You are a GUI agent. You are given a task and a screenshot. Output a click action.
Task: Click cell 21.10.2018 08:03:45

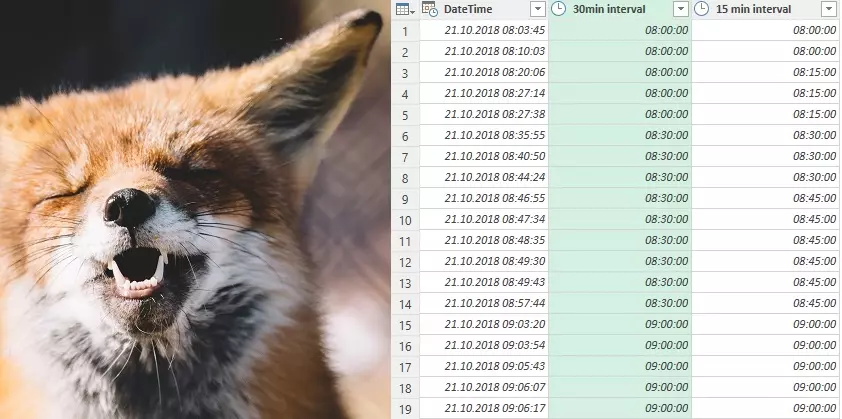click(484, 31)
